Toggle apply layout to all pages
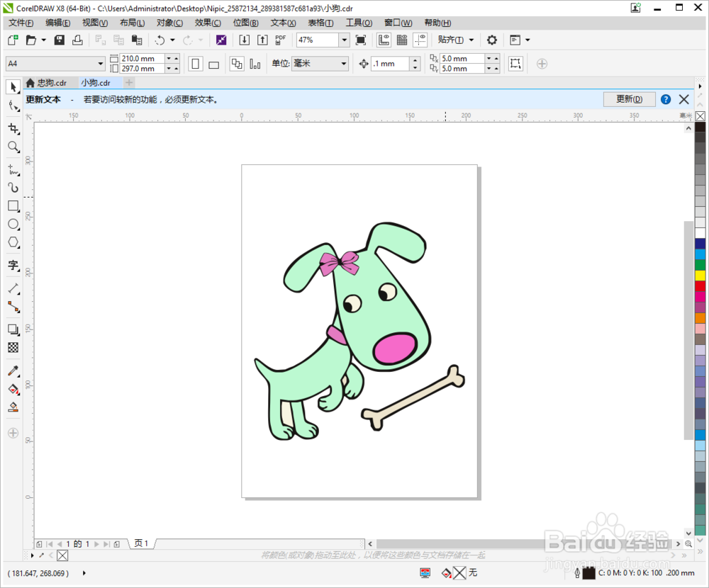709x588 pixels. tap(237, 64)
